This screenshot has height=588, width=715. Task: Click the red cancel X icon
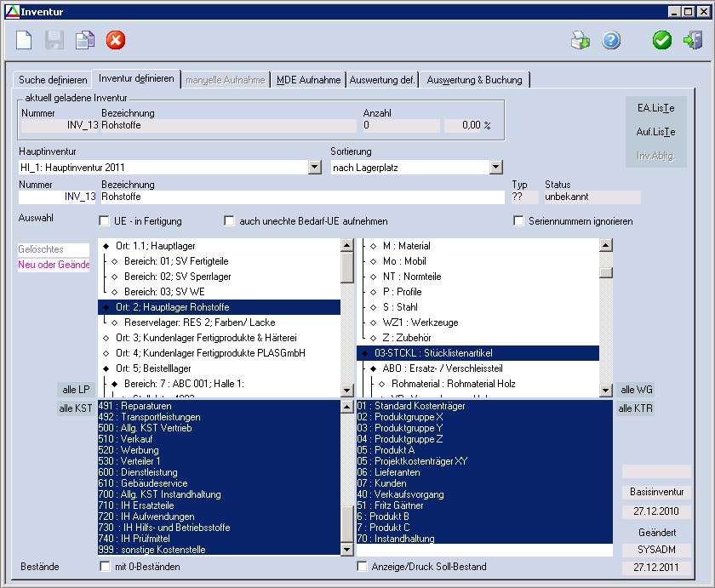pos(116,40)
